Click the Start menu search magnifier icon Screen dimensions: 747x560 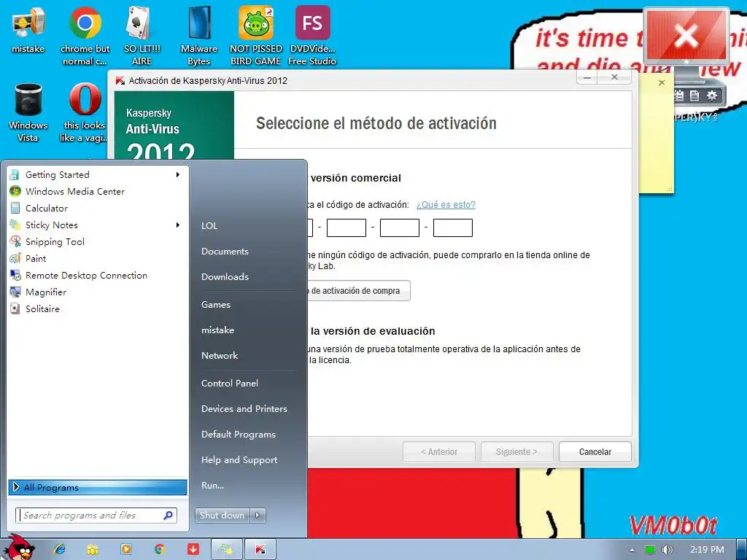pyautogui.click(x=169, y=516)
